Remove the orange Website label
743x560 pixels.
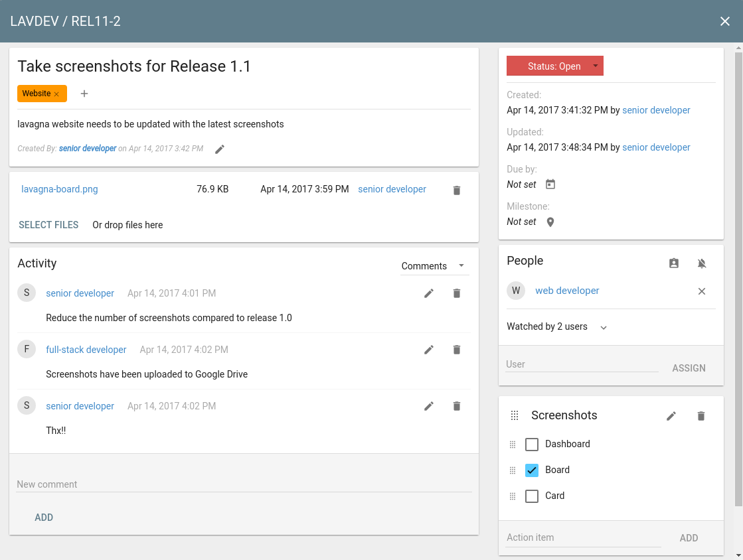point(56,94)
